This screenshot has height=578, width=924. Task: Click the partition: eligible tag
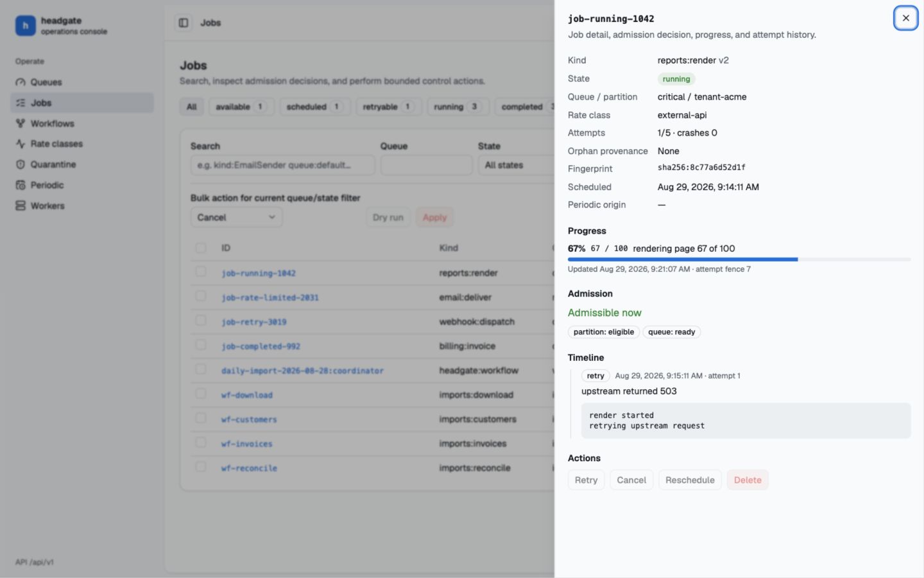(604, 332)
